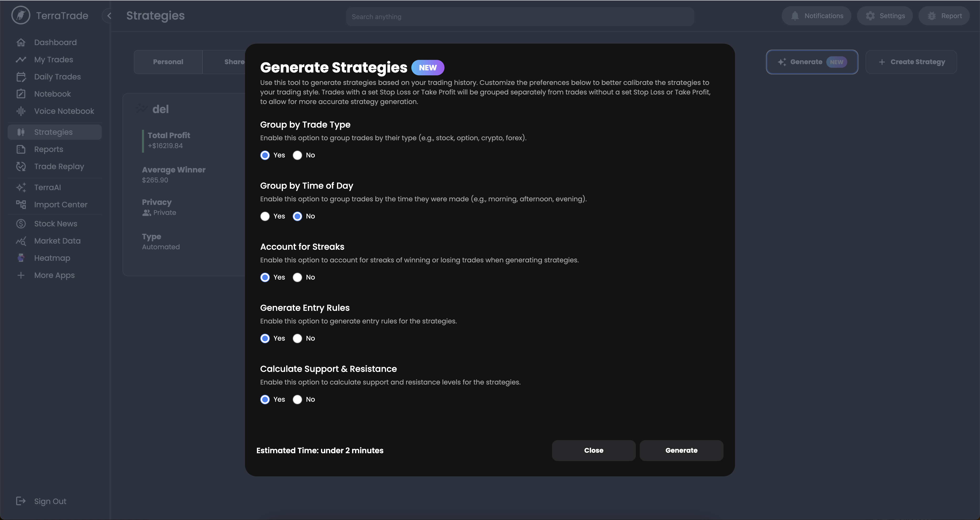Click the Voice Notebook waveform icon

tap(21, 111)
